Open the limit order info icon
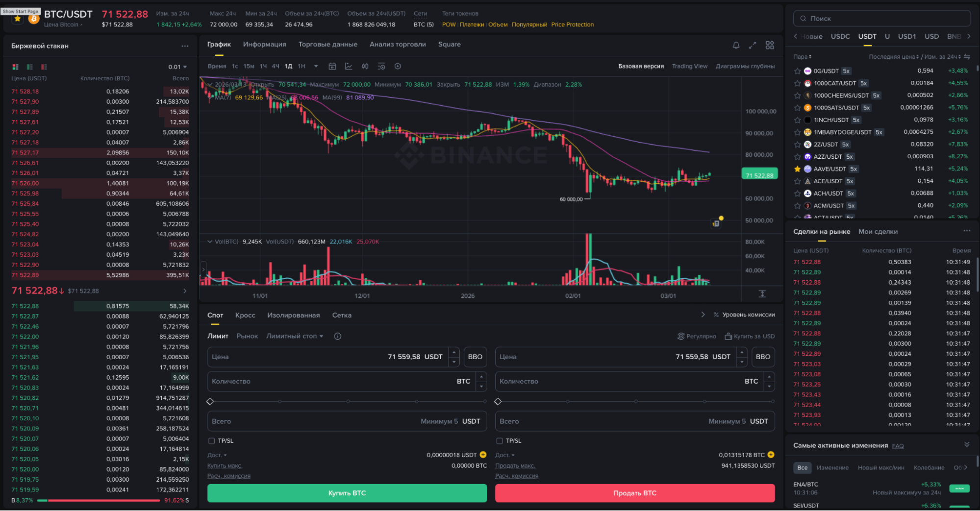The image size is (980, 511). pyautogui.click(x=337, y=336)
